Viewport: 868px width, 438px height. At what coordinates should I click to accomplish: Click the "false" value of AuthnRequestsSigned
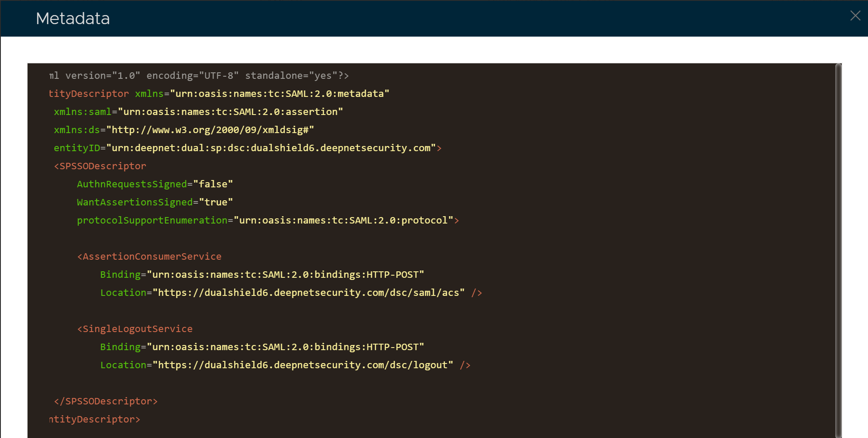click(213, 184)
